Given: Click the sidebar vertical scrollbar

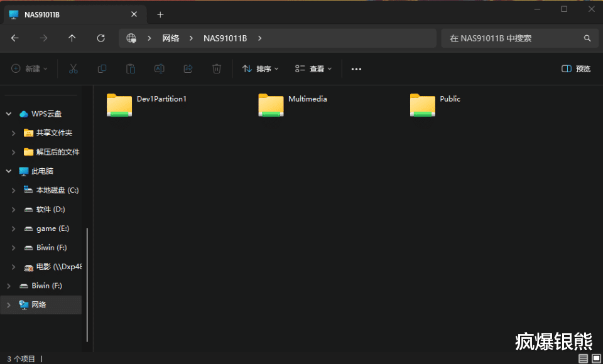Looking at the screenshot, I should pos(87,285).
